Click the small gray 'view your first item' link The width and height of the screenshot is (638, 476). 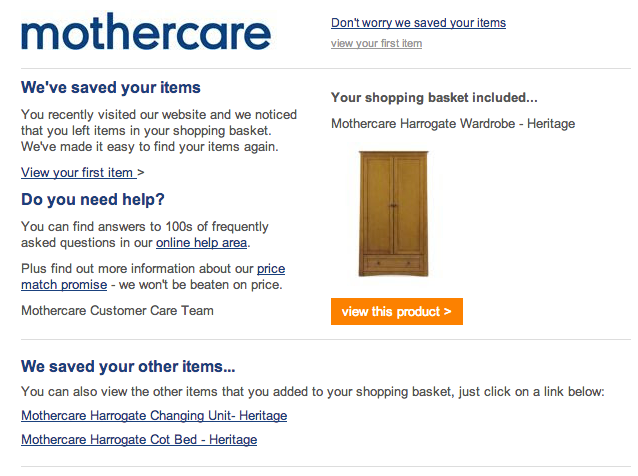tap(376, 43)
